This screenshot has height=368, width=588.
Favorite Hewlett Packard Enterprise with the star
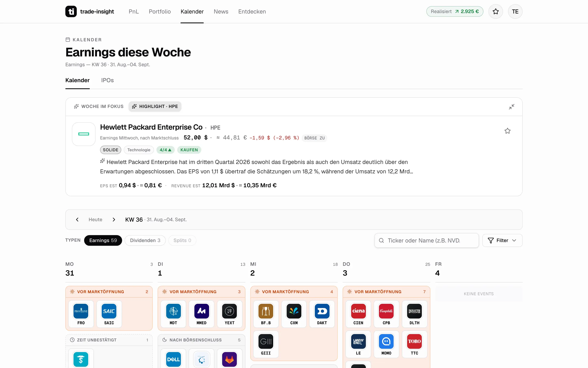(507, 131)
